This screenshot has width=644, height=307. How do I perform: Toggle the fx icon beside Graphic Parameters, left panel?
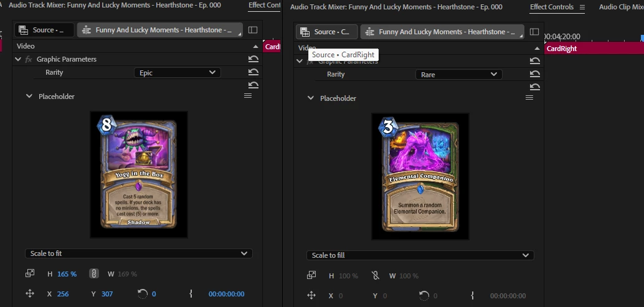[x=29, y=60]
